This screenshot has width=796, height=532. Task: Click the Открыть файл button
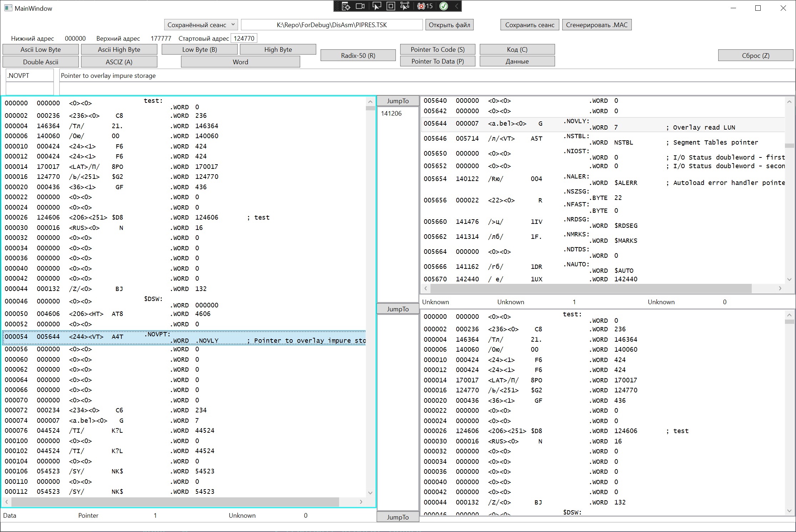coord(449,25)
